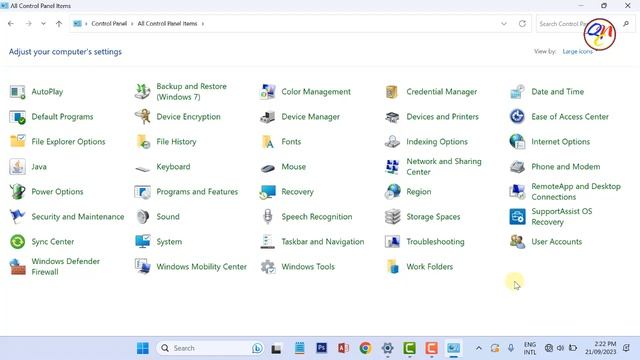Open the Java icon

18,167
